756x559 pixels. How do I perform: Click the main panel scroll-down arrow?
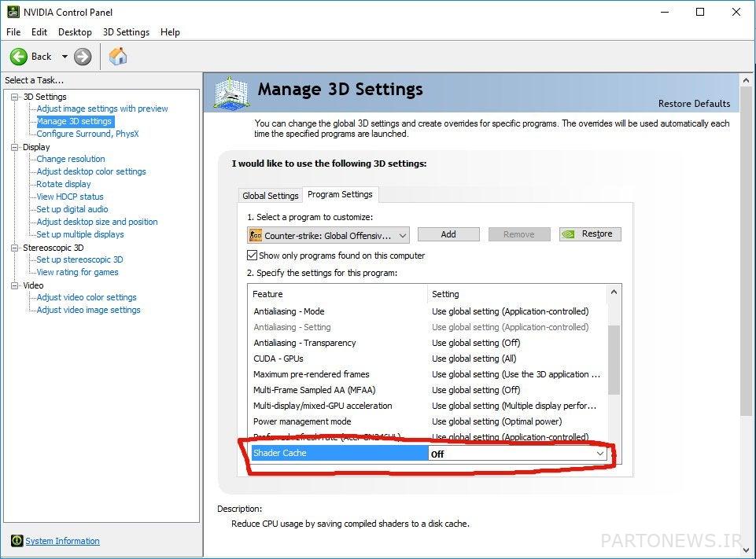(746, 550)
